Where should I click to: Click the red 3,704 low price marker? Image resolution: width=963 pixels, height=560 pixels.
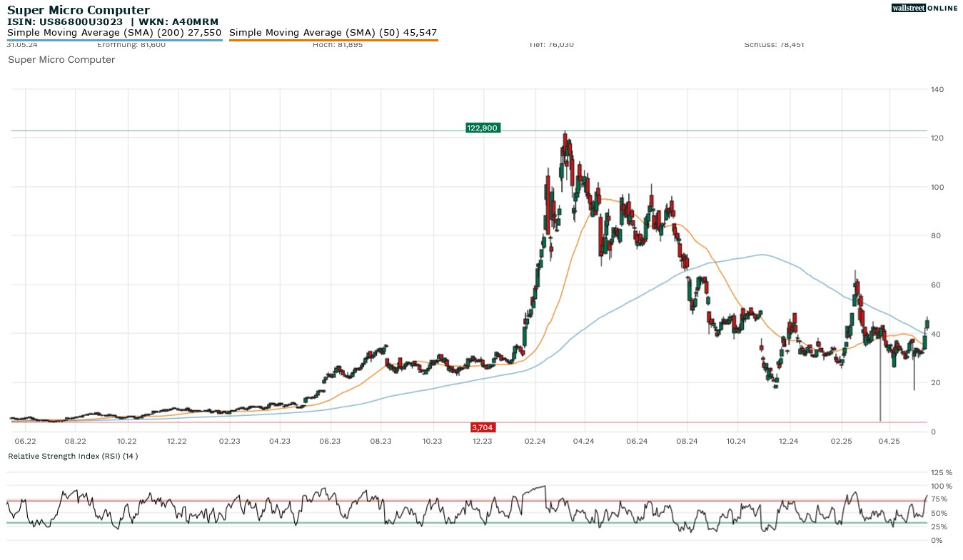[483, 427]
